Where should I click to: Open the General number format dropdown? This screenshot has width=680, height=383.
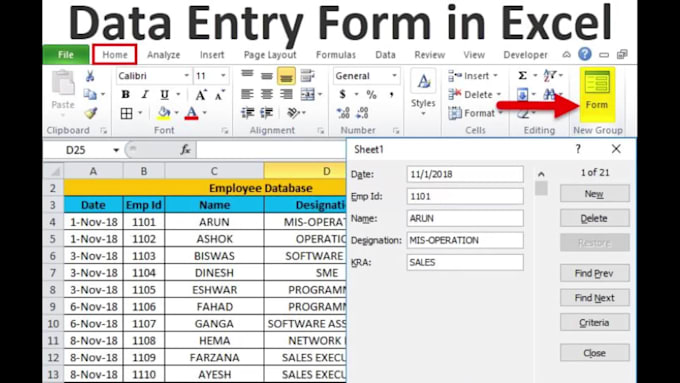pos(394,76)
